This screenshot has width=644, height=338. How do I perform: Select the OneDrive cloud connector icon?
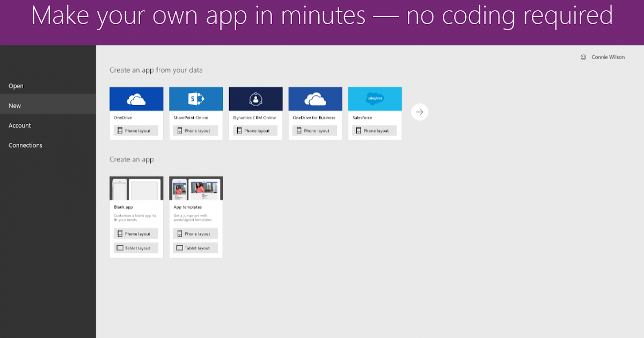tap(136, 98)
